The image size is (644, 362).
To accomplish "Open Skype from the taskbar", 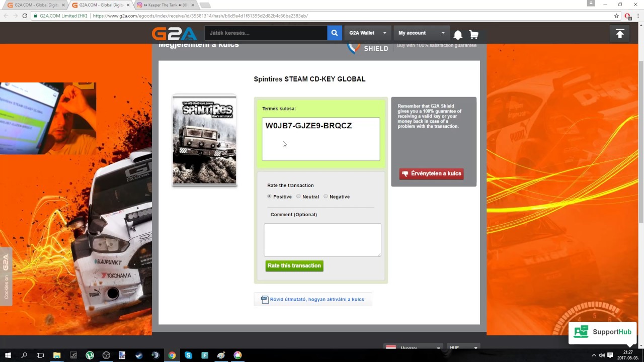I will (x=188, y=355).
